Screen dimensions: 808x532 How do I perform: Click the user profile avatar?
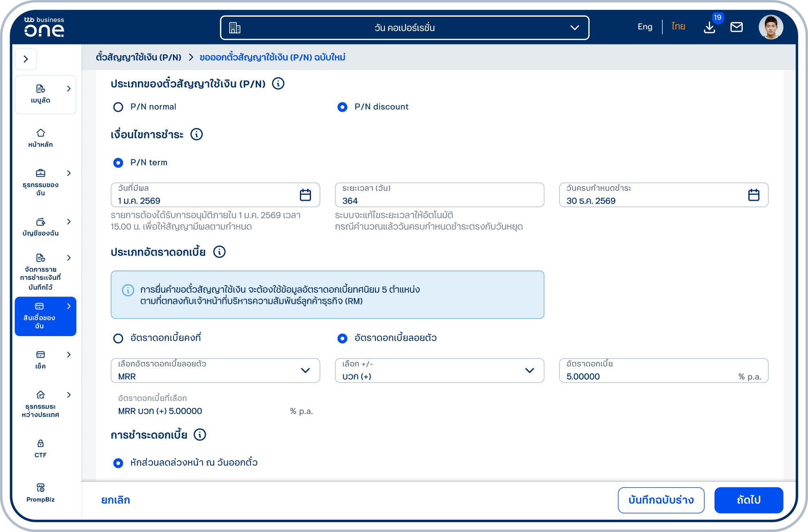click(771, 27)
